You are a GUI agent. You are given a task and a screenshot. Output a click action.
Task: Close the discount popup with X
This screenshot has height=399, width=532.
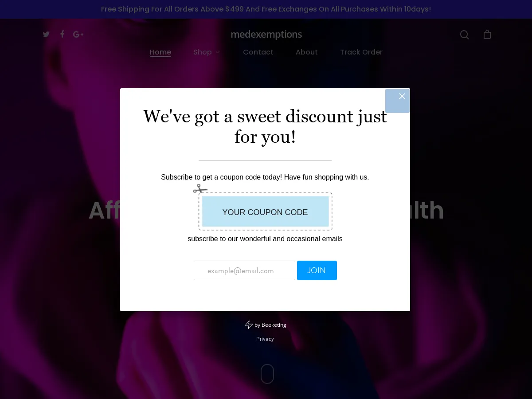click(x=402, y=97)
